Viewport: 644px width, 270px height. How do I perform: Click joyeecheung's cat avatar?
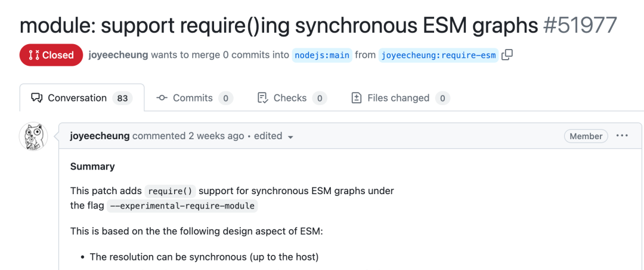(34, 137)
